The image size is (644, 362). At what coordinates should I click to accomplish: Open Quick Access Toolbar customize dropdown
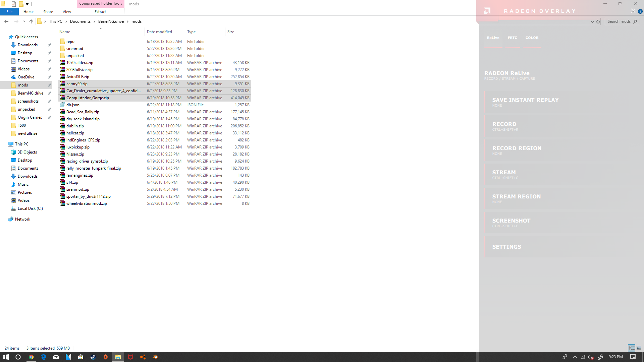28,4
